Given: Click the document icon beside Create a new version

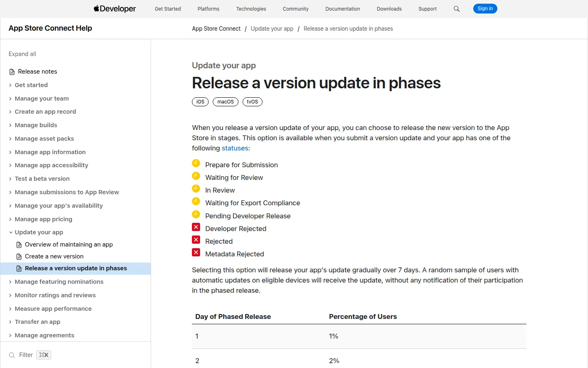Looking at the screenshot, I should 19,257.
